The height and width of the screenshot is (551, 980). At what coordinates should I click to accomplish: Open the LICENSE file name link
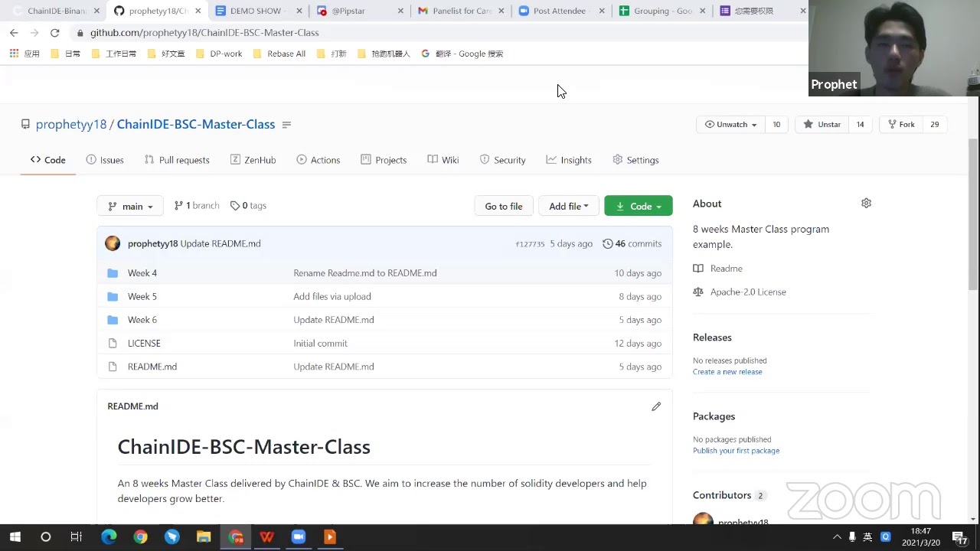pos(144,344)
